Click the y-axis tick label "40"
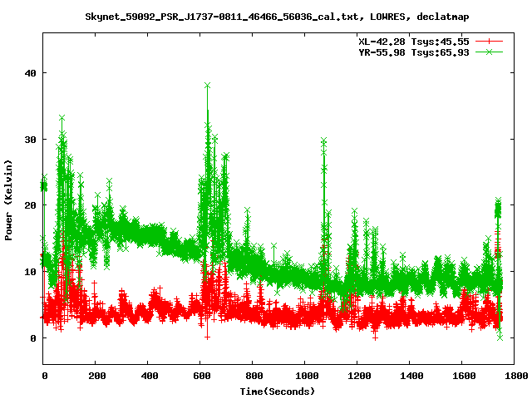The image size is (532, 399). [x=31, y=73]
